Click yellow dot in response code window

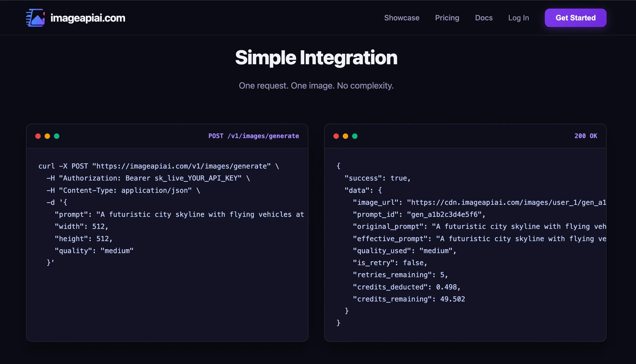(346, 136)
